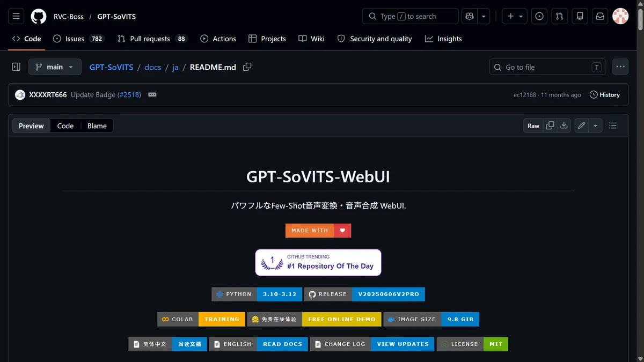Navigate to the GPT-SoVITS breadcrumb root
Image resolution: width=644 pixels, height=362 pixels.
(x=111, y=68)
